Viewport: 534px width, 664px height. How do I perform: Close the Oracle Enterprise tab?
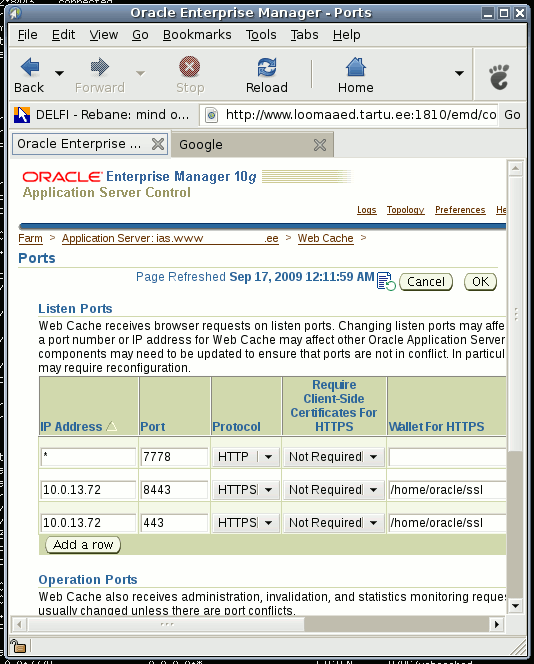tap(158, 144)
